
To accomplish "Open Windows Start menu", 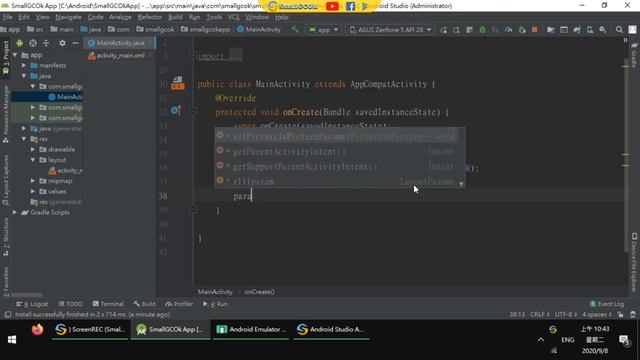I will pos(12,340).
